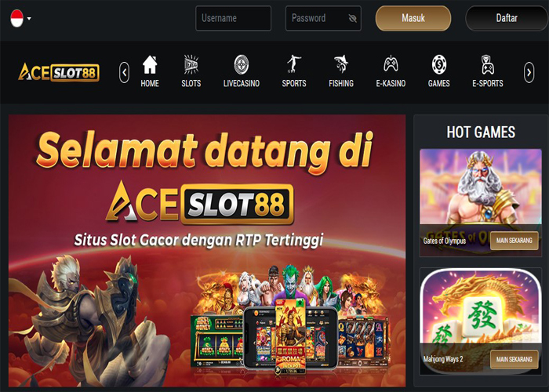Click the Masuk login button

tap(413, 18)
